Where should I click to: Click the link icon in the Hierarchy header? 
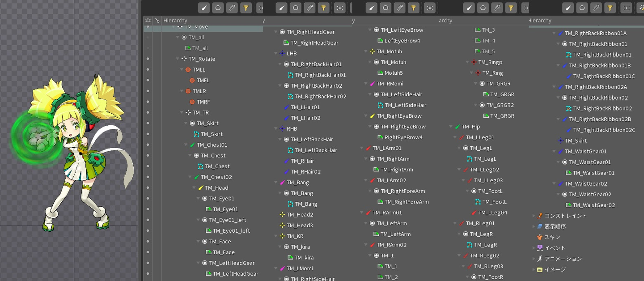click(157, 21)
